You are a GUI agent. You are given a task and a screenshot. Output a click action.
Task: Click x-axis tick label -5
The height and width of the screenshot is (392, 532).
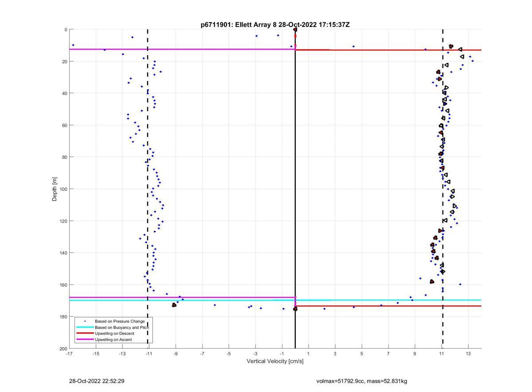click(x=229, y=353)
